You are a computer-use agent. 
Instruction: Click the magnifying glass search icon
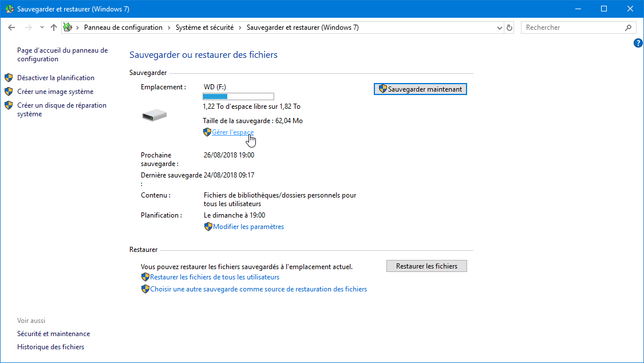pyautogui.click(x=629, y=27)
